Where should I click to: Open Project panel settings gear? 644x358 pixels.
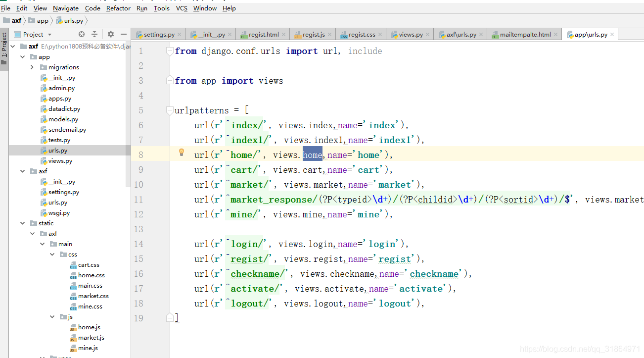[111, 34]
